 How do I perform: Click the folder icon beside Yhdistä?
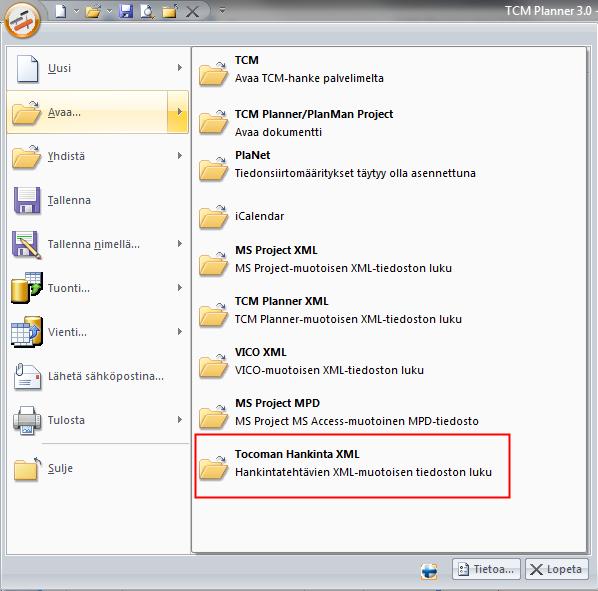coord(26,156)
